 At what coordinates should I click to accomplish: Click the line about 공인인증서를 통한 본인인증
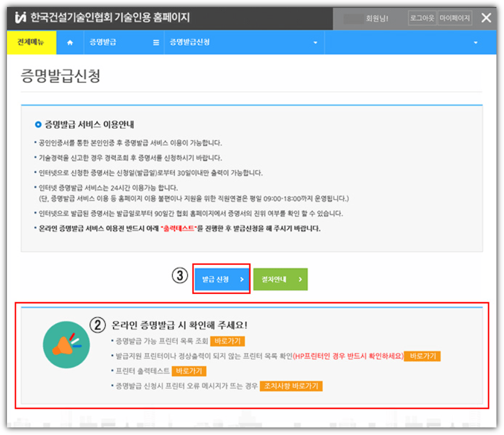(130, 143)
